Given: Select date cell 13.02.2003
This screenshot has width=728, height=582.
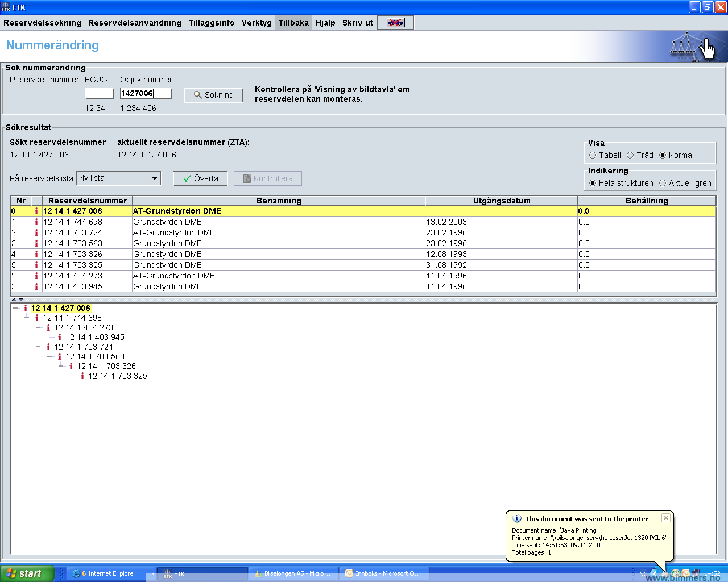Looking at the screenshot, I should tap(502, 222).
